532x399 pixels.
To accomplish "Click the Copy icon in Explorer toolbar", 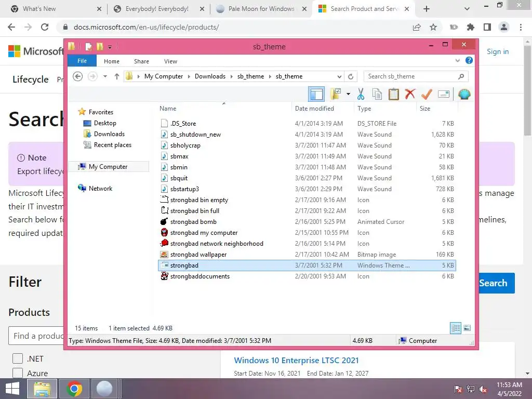I will [377, 94].
